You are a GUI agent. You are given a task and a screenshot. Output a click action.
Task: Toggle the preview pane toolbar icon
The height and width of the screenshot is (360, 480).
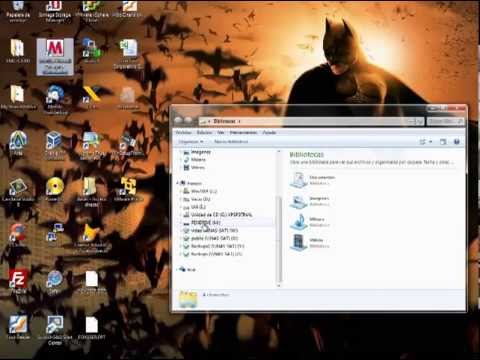pyautogui.click(x=443, y=142)
